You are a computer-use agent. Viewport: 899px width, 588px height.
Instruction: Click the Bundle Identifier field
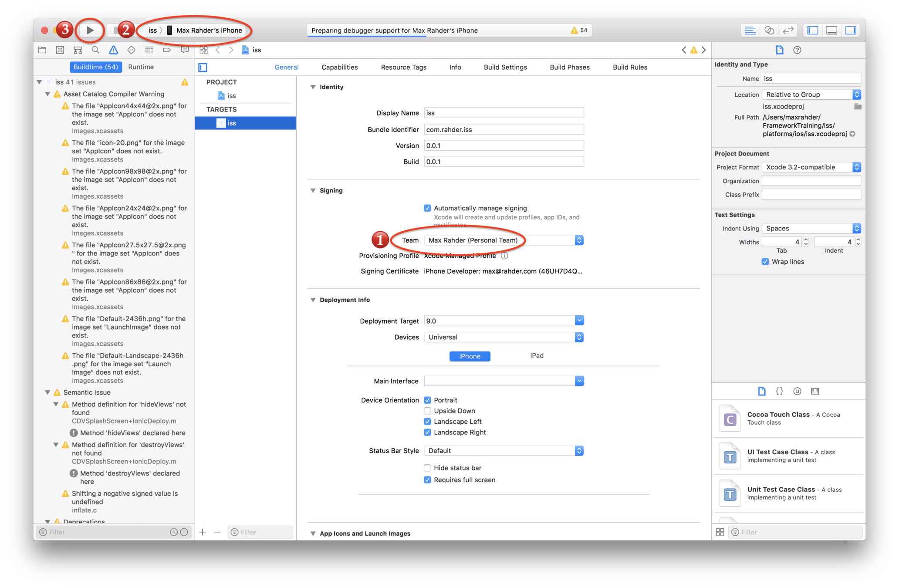pos(504,129)
